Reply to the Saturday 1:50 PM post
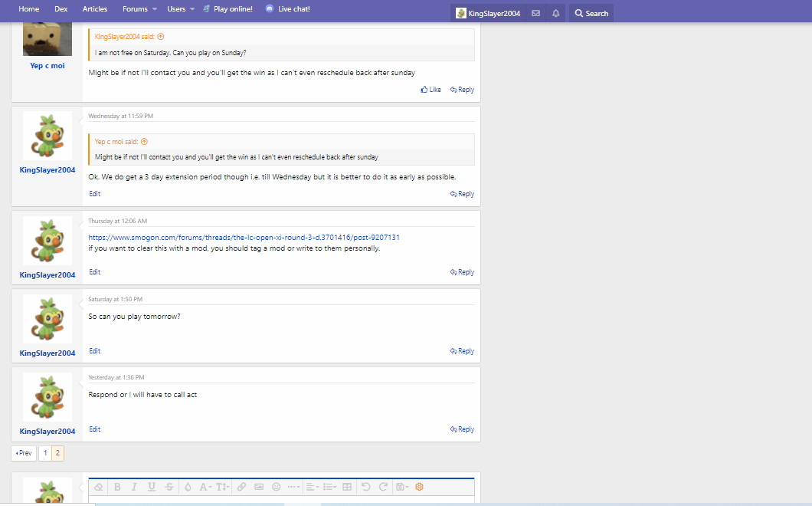This screenshot has width=812, height=506. tap(462, 351)
